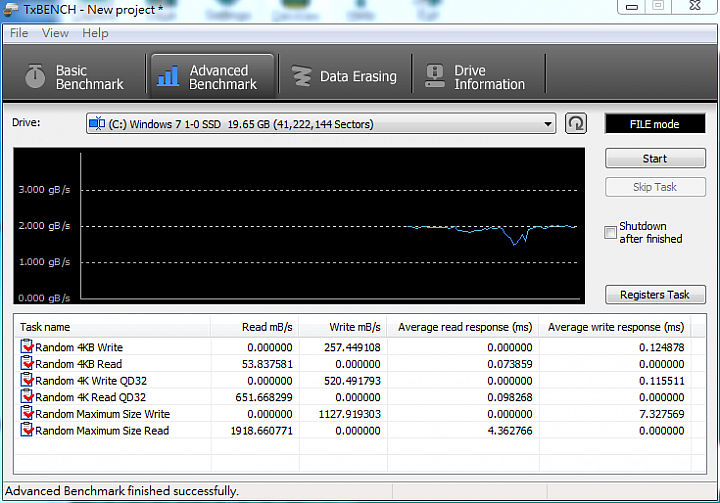Select the Advanced Benchmark tab label
The image size is (720, 503).
223,77
